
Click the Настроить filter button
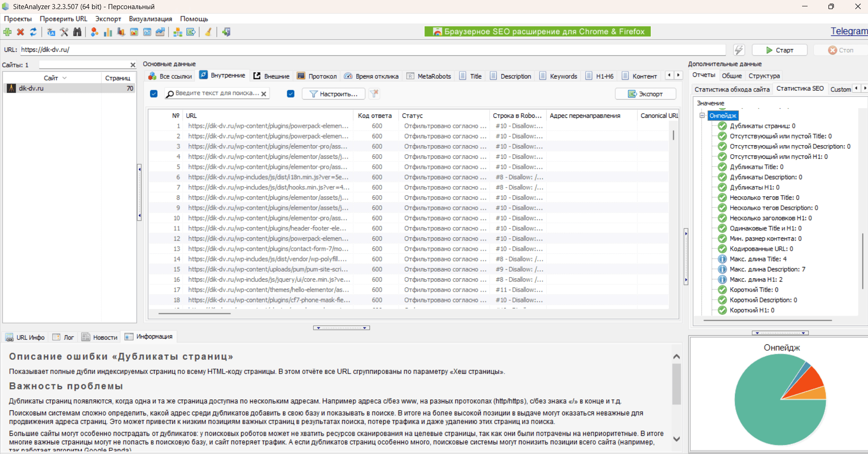[x=333, y=94]
